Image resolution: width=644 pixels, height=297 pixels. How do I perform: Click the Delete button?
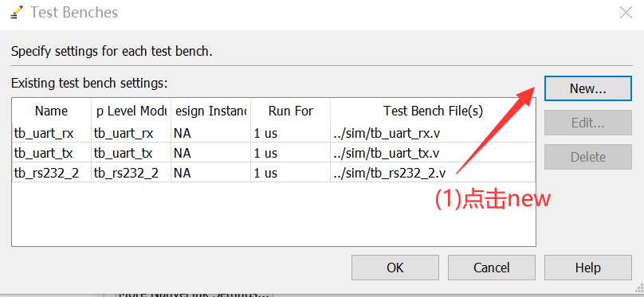click(587, 157)
